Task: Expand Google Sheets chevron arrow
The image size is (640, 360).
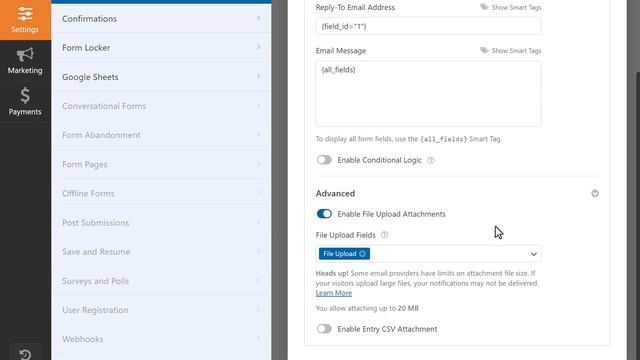Action: (258, 76)
